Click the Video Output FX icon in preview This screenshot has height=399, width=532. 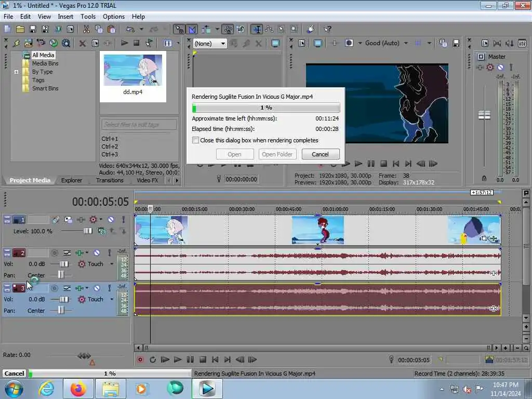point(334,43)
